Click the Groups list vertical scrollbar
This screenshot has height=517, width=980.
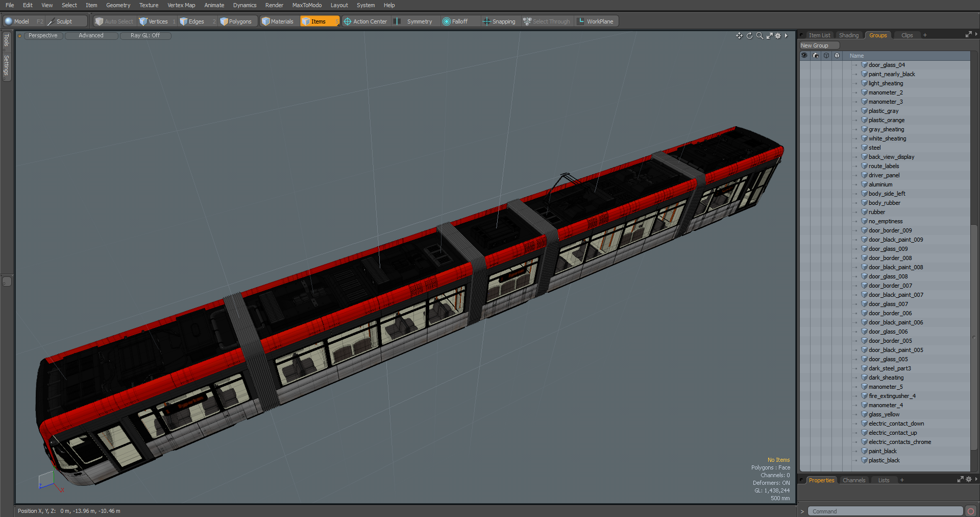coord(974,337)
